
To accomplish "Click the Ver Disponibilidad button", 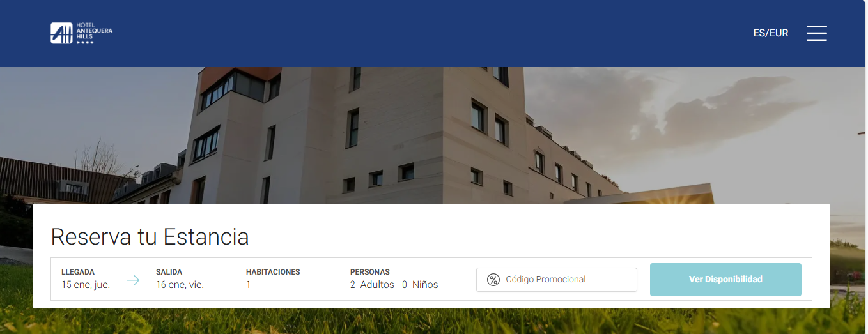I will 725,280.
